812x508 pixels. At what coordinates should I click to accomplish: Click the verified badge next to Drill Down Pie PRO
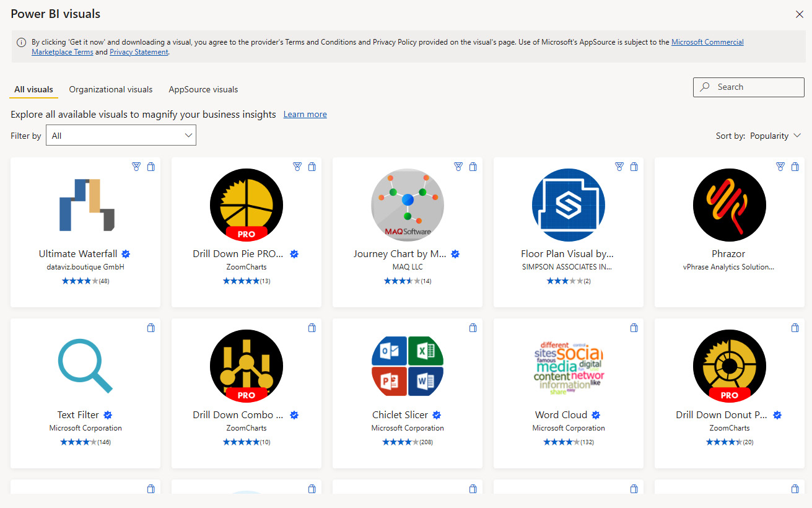[x=294, y=254]
